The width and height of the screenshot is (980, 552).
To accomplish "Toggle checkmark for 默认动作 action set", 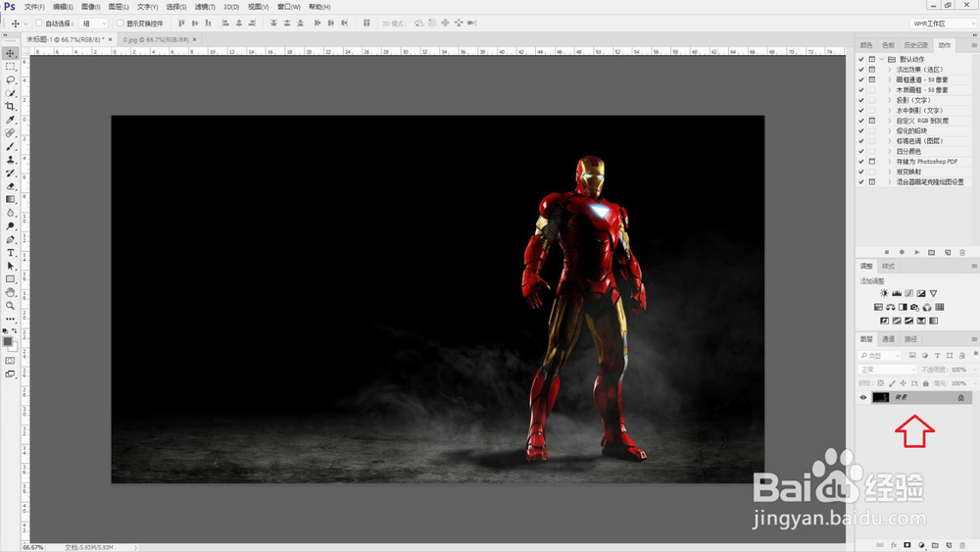I will [x=861, y=60].
